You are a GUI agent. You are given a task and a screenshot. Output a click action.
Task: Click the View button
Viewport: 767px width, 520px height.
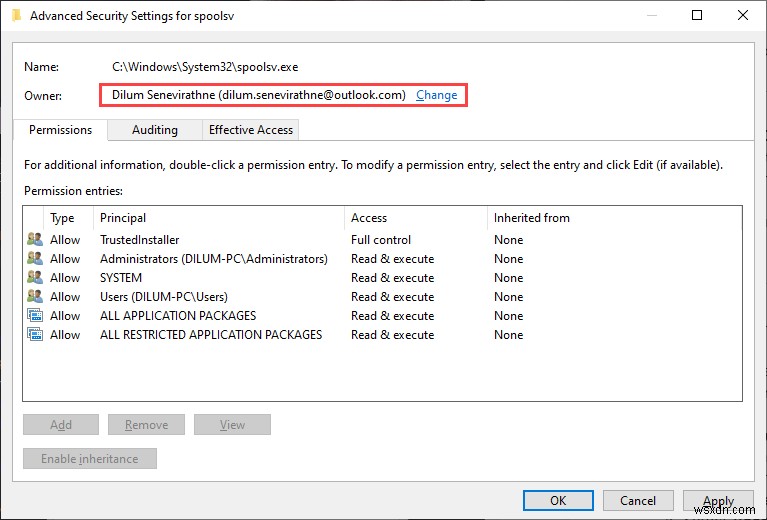point(232,425)
